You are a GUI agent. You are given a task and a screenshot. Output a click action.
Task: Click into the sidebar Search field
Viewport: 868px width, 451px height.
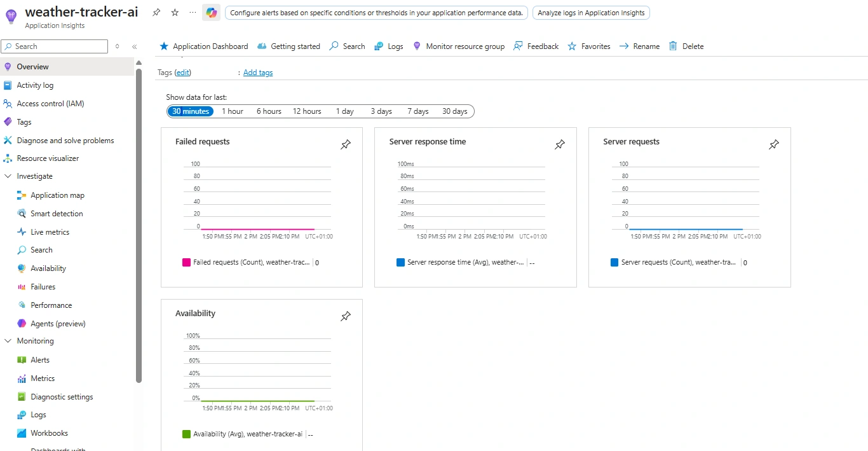click(x=55, y=46)
